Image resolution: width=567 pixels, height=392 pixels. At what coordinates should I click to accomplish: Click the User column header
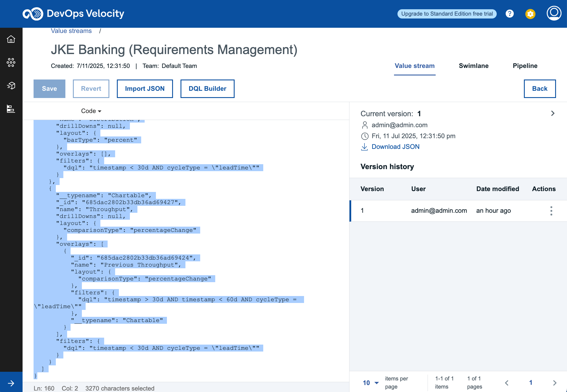pos(418,189)
